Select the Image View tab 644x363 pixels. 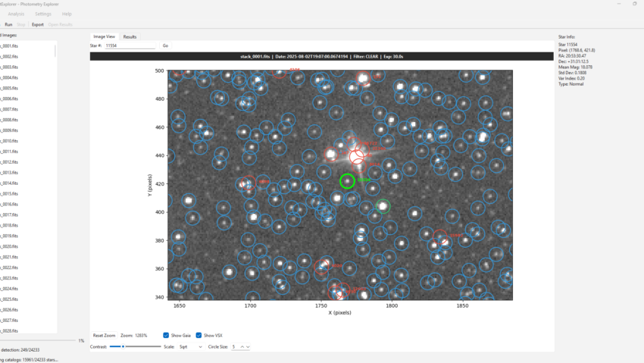coord(104,36)
